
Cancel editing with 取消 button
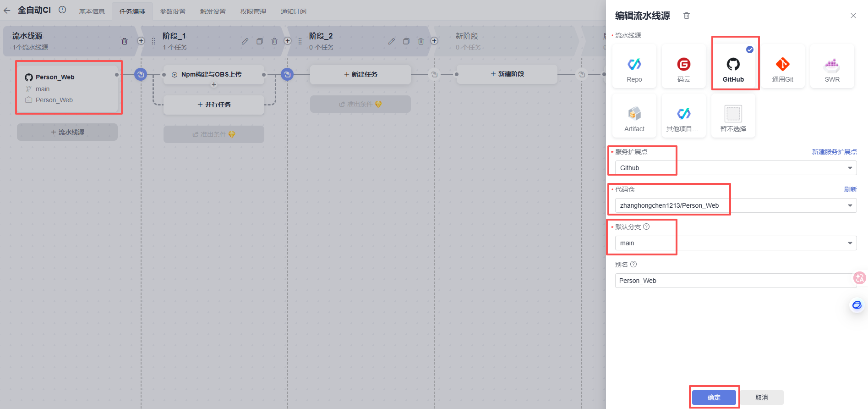(762, 398)
